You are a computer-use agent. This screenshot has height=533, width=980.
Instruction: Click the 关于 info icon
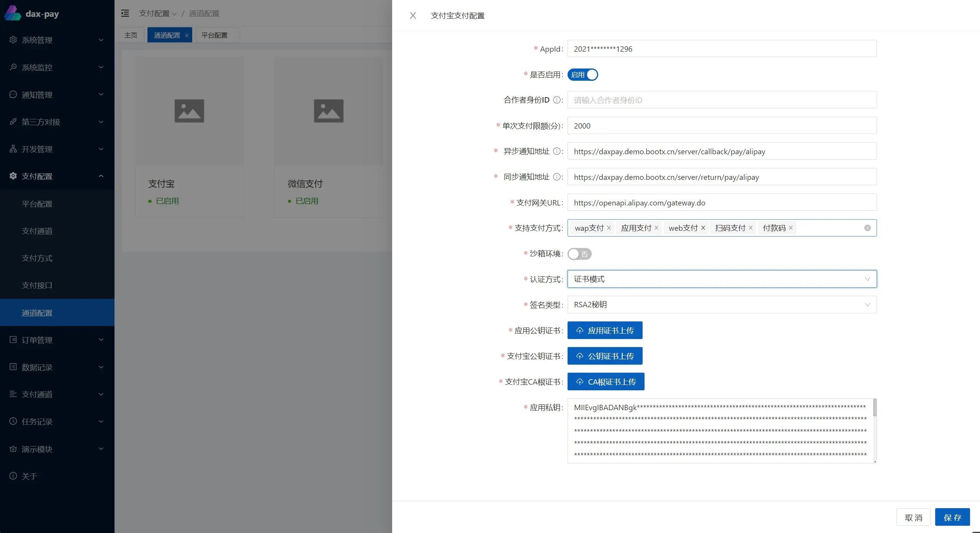coord(13,476)
